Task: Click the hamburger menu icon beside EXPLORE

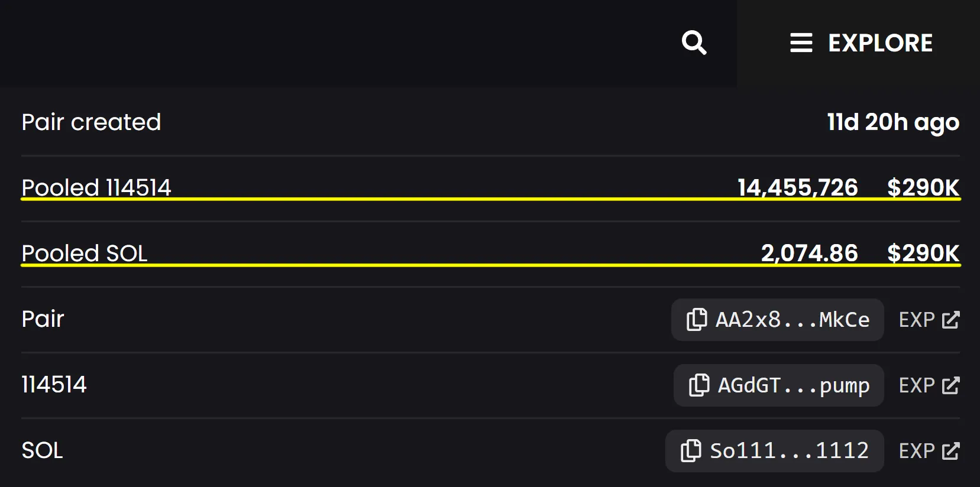Action: coord(801,43)
